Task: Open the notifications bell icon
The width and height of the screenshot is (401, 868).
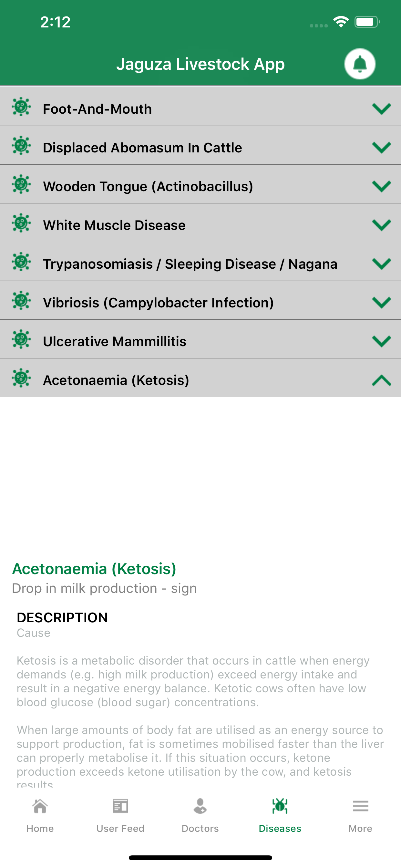Action: (360, 64)
